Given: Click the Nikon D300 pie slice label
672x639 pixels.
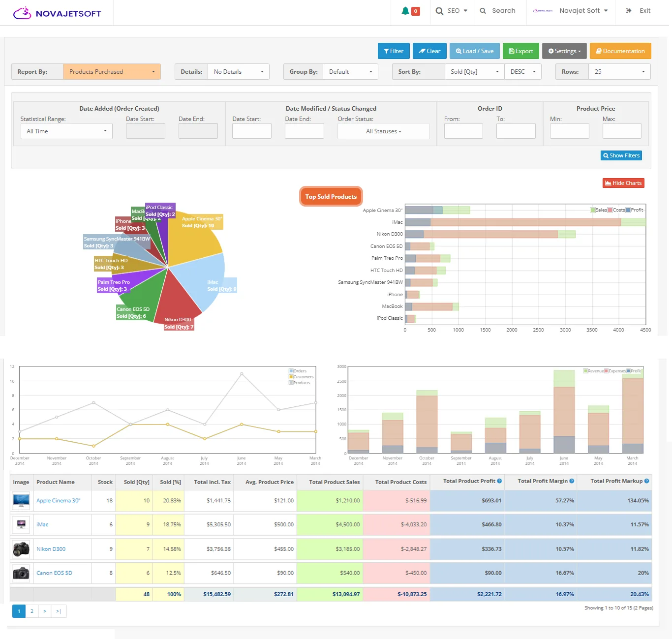Looking at the screenshot, I should 179,323.
